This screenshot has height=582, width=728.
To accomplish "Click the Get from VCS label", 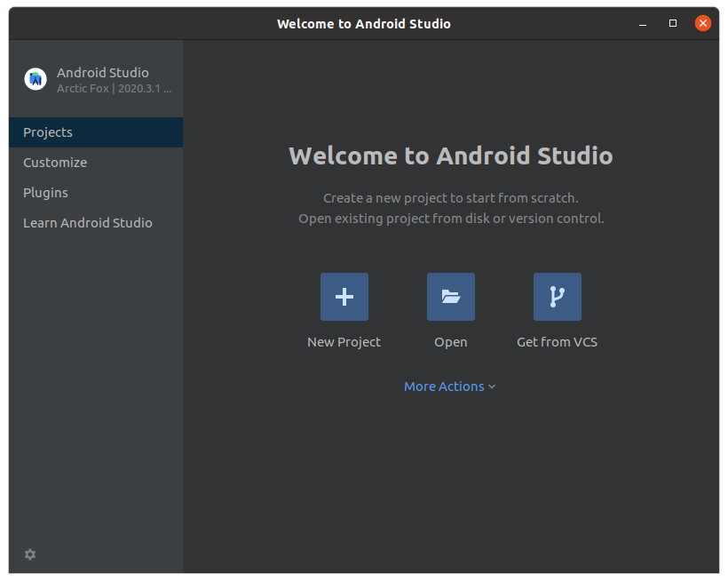I will click(x=558, y=342).
